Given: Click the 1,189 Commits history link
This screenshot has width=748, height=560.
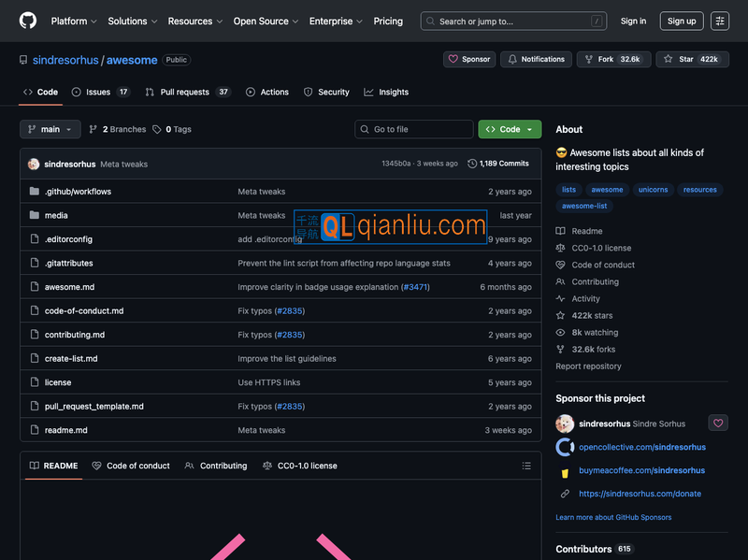Looking at the screenshot, I should click(x=498, y=164).
